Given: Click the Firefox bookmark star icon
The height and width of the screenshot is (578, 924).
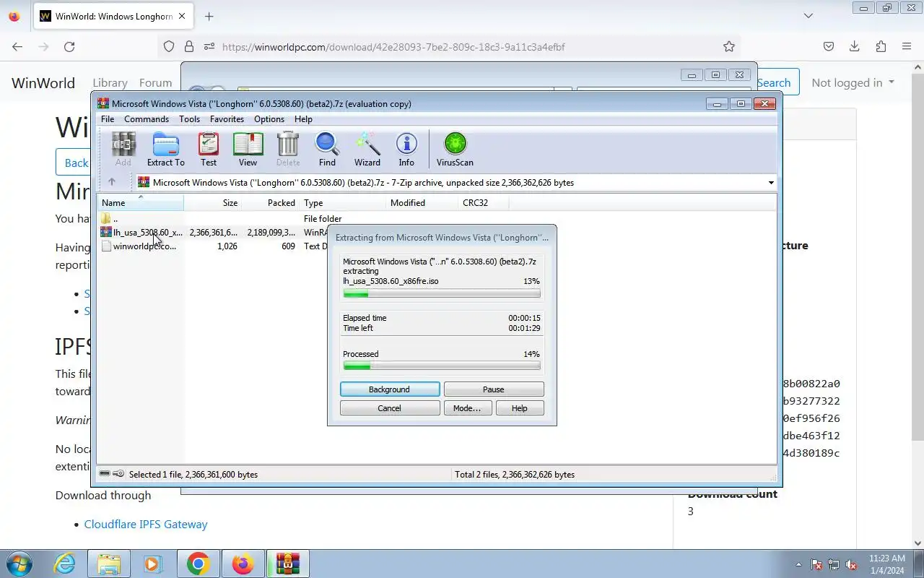Looking at the screenshot, I should (729, 46).
